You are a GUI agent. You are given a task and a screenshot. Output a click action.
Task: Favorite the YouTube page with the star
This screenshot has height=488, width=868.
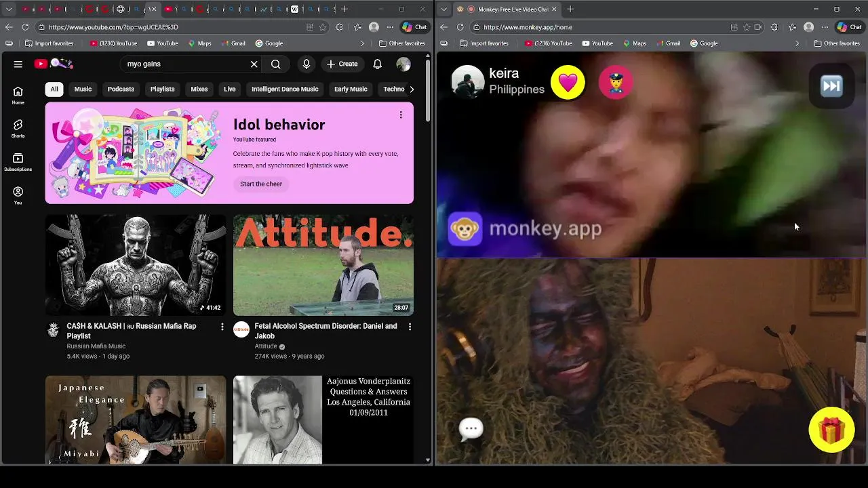tap(323, 27)
